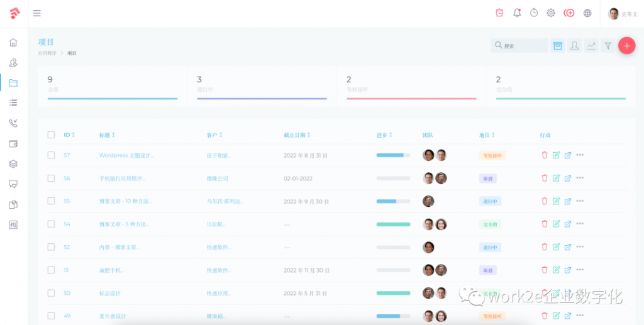Open the filter funnel icon
This screenshot has width=644, height=325.
(608, 45)
